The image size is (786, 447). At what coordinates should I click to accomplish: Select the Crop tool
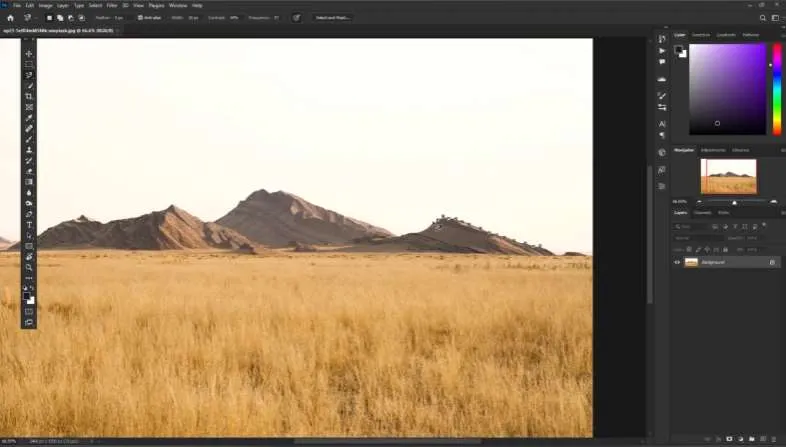29,96
